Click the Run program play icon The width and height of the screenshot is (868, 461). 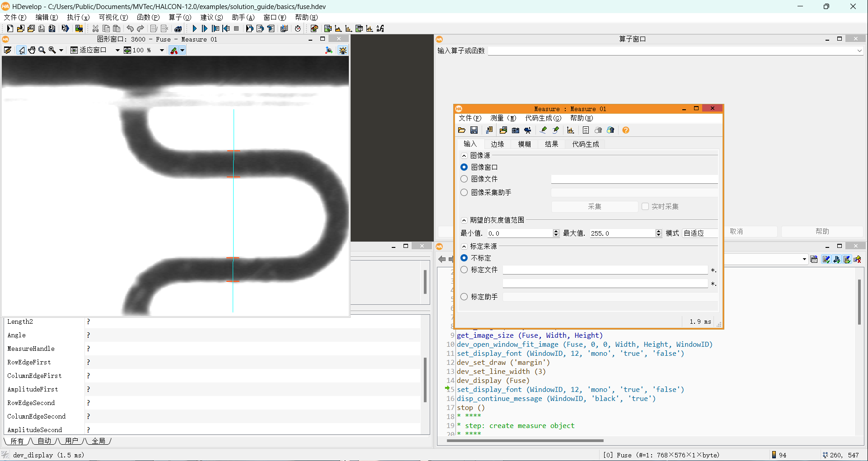[194, 28]
